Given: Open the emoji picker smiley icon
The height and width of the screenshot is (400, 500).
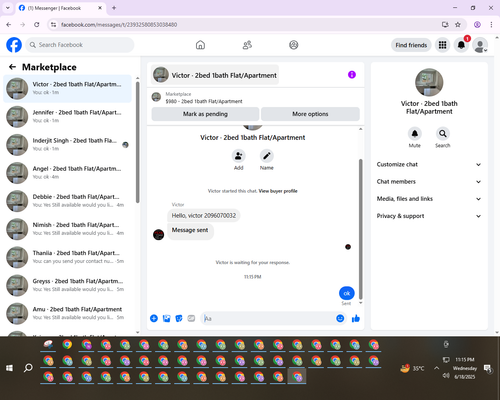Looking at the screenshot, I should click(340, 318).
